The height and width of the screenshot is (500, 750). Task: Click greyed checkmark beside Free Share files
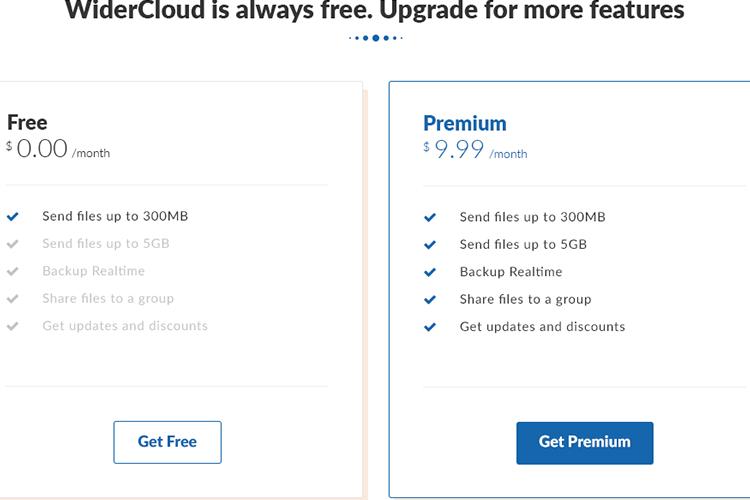point(12,299)
